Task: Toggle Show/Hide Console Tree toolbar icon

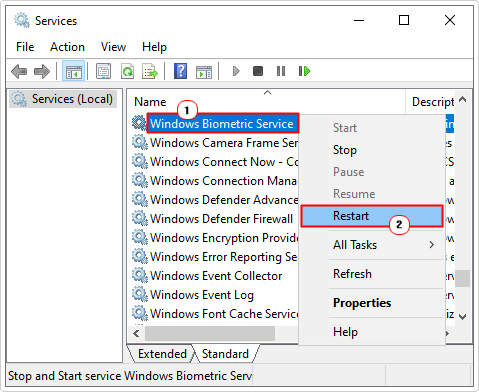Action: click(74, 71)
